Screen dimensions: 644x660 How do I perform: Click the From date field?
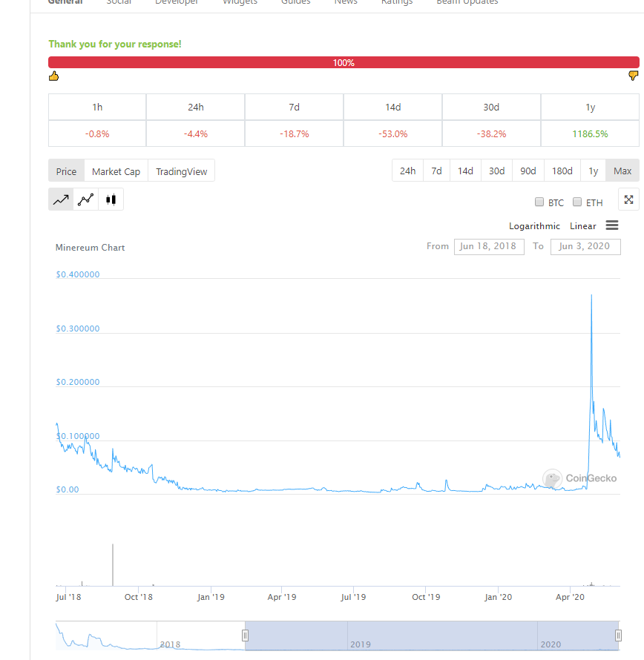tap(489, 247)
